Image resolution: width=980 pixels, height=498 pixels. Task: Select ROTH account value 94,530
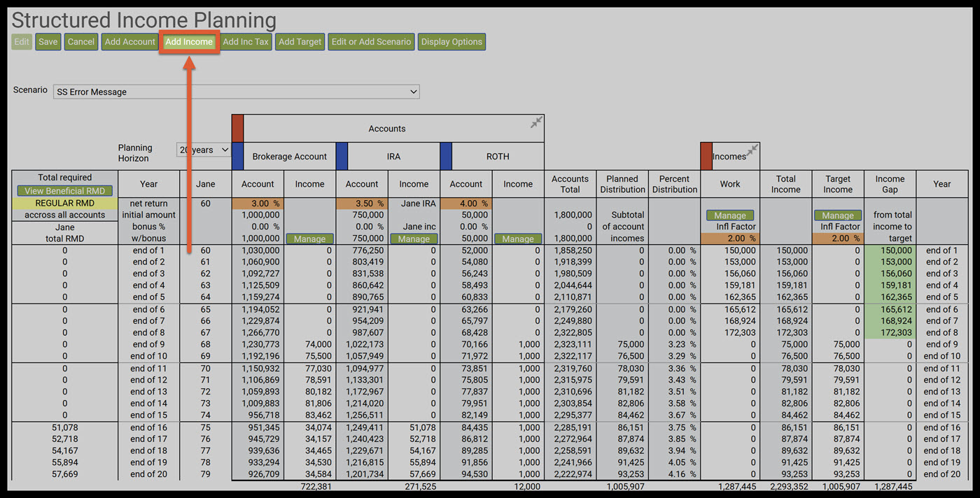[475, 474]
